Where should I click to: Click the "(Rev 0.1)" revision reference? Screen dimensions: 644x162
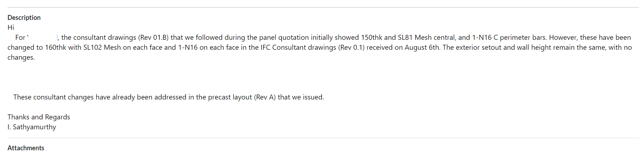351,47
